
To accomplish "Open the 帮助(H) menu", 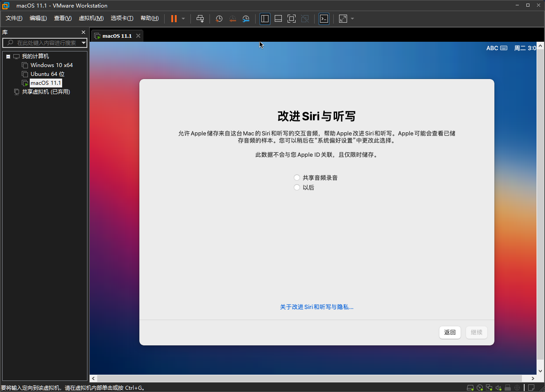I will [x=150, y=18].
